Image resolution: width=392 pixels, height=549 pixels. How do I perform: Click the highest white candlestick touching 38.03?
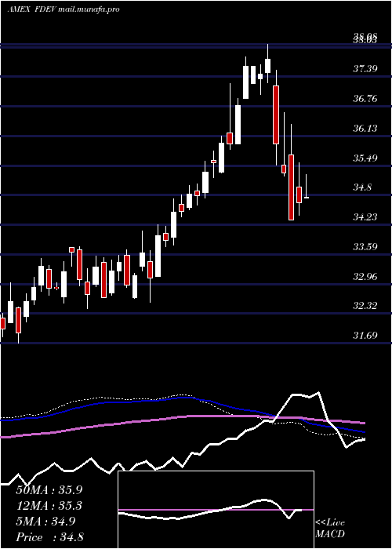(268, 65)
